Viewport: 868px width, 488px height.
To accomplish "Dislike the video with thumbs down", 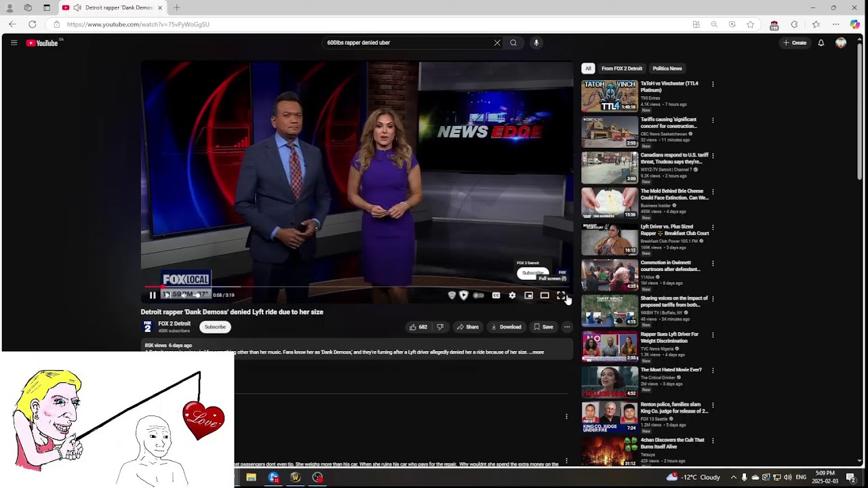I will click(440, 327).
